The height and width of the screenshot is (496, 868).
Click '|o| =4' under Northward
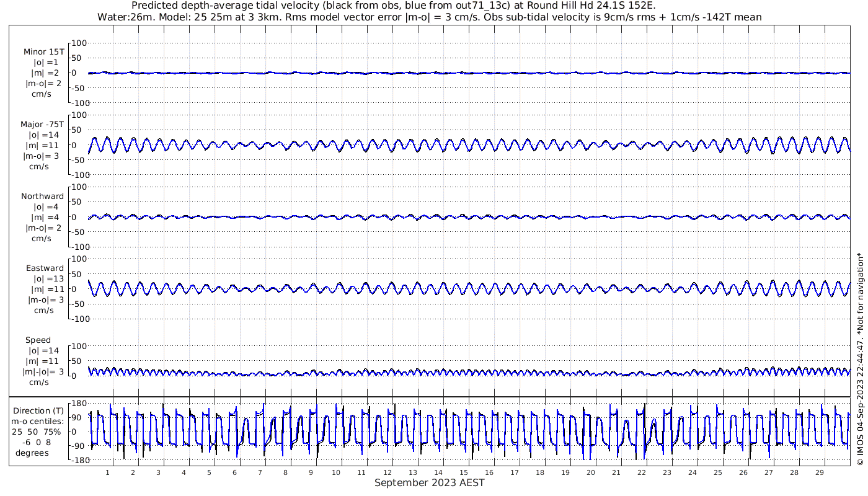(x=45, y=206)
